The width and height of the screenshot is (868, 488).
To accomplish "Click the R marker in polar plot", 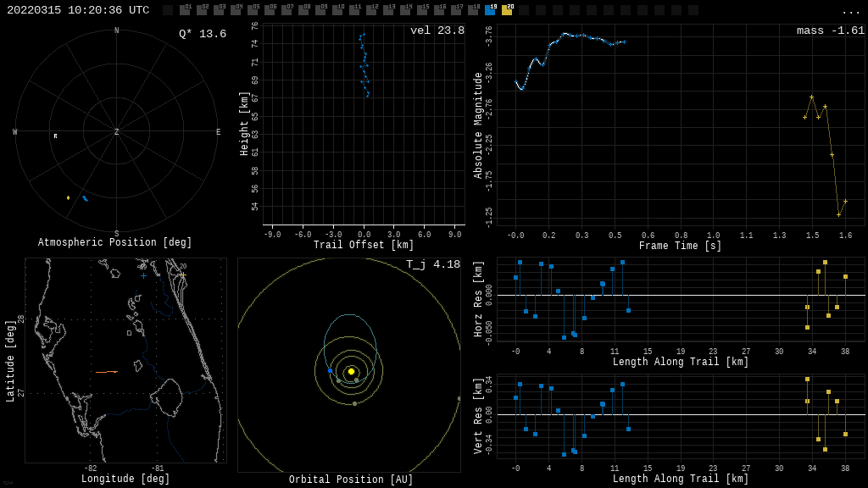I will (x=56, y=136).
